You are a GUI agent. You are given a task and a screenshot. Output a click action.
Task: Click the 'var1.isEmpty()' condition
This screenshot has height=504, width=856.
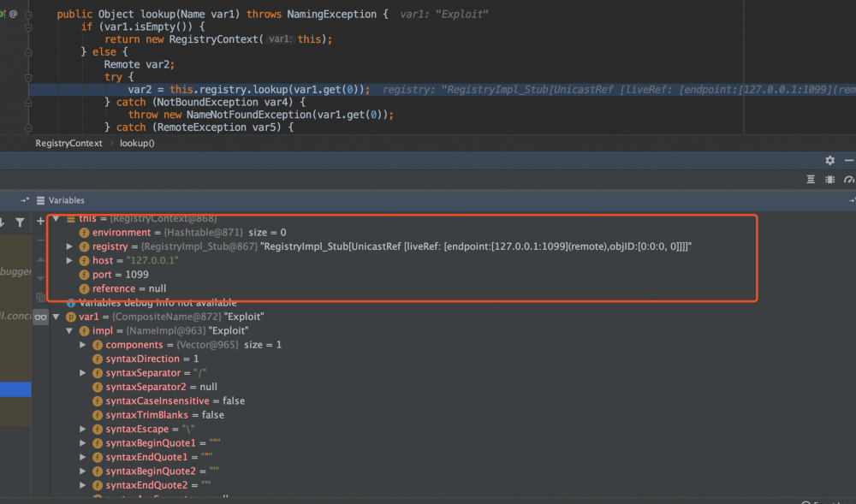pyautogui.click(x=146, y=27)
